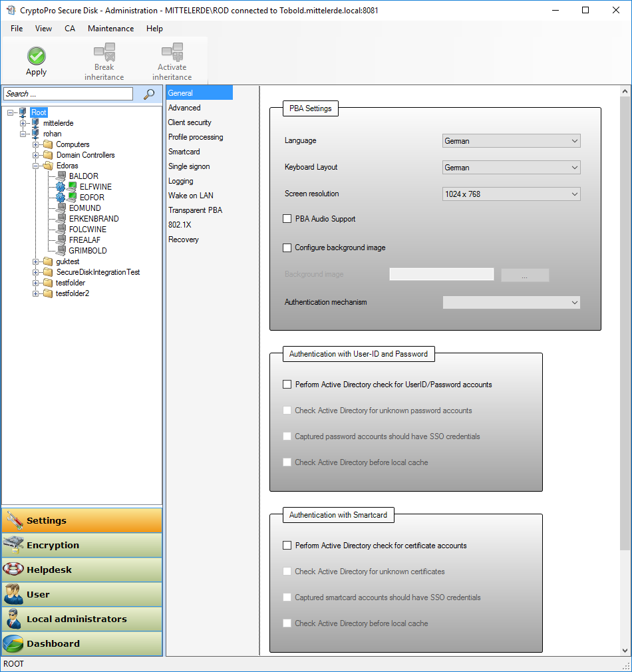
Task: Open the File menu
Action: [x=17, y=29]
